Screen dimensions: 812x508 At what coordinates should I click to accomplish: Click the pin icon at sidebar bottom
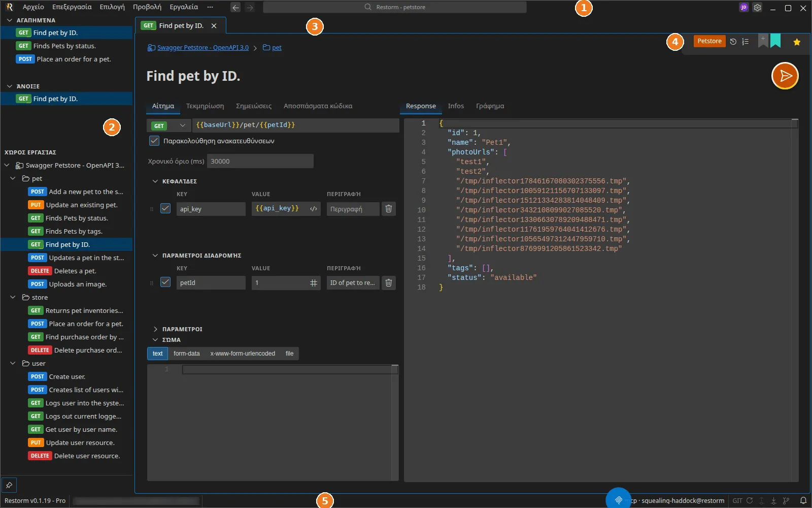[9, 485]
